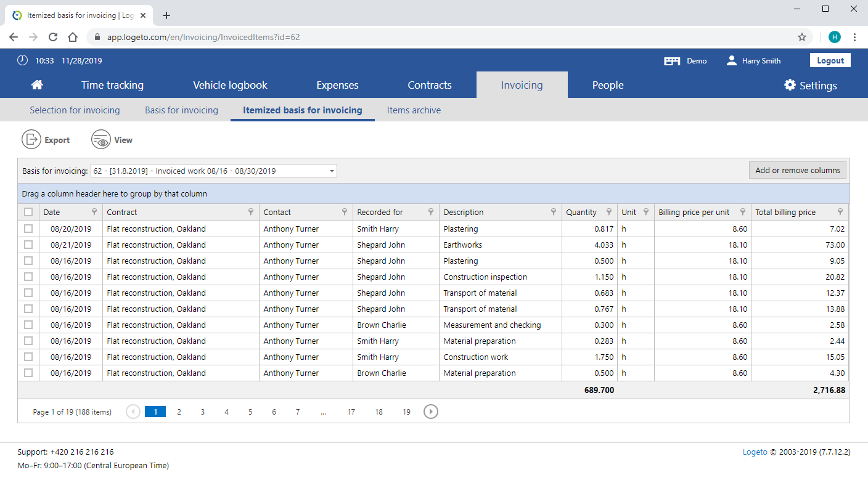
Task: Check Transport of material 0.767 row
Action: tap(28, 309)
